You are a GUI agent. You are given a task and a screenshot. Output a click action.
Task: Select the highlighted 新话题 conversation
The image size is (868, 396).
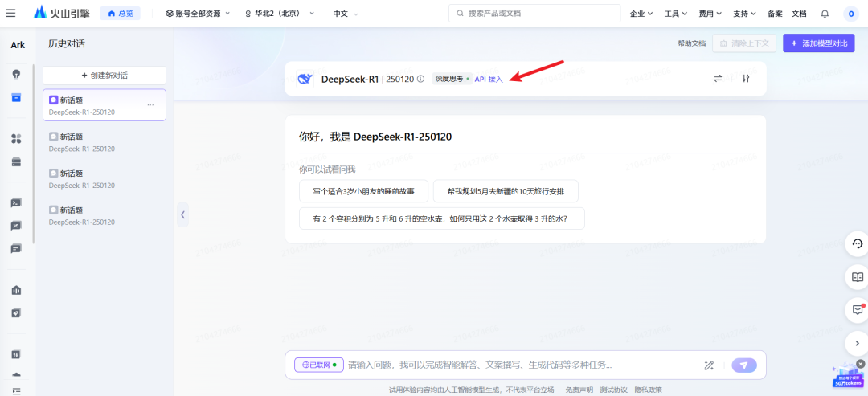[x=104, y=105]
